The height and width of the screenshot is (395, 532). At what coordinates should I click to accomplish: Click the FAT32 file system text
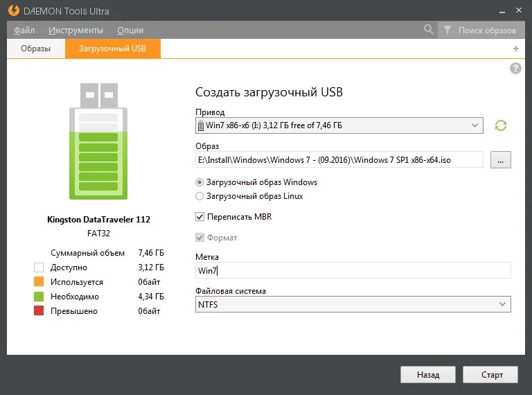click(x=98, y=233)
